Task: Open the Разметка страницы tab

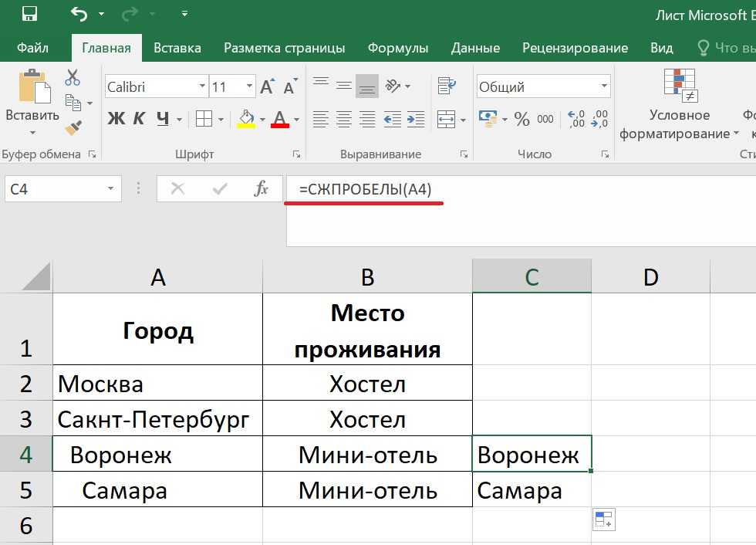Action: (284, 48)
